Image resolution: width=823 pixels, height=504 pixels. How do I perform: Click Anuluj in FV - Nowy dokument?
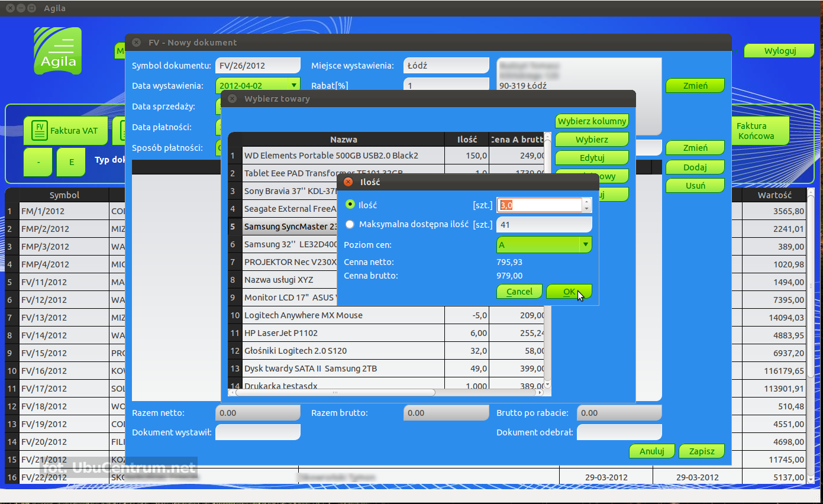coord(652,451)
